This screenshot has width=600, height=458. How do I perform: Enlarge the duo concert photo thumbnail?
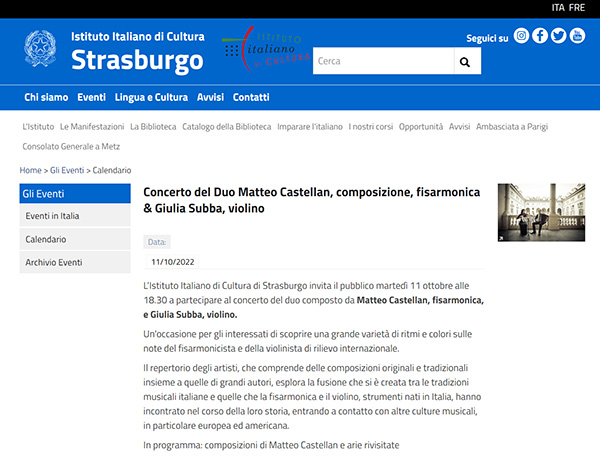point(541,212)
